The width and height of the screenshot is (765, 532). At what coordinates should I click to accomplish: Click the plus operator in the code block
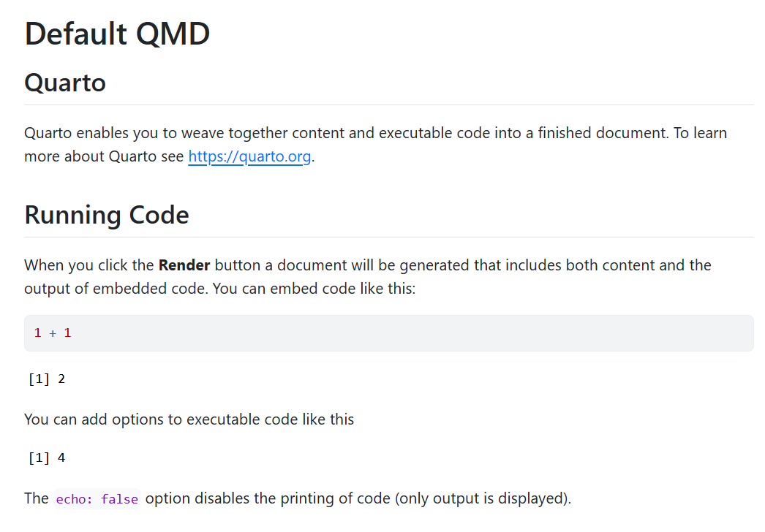coord(53,333)
